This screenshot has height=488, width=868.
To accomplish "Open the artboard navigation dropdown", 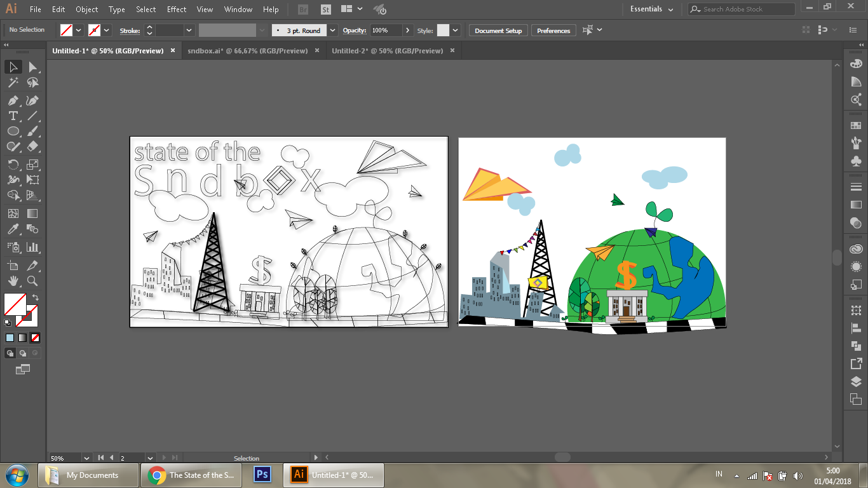I will 150,457.
